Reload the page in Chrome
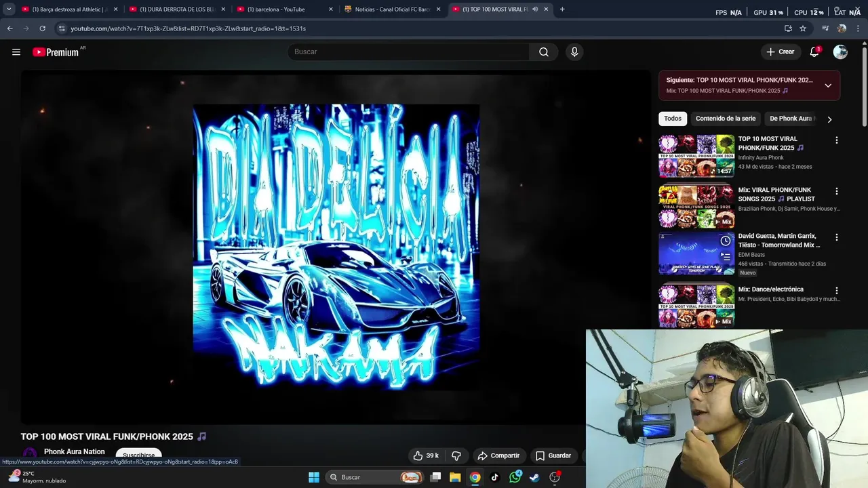Viewport: 868px width, 488px height. (x=42, y=28)
